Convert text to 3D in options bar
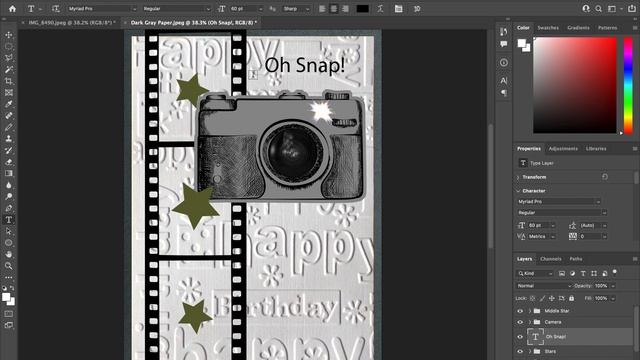 click(417, 9)
